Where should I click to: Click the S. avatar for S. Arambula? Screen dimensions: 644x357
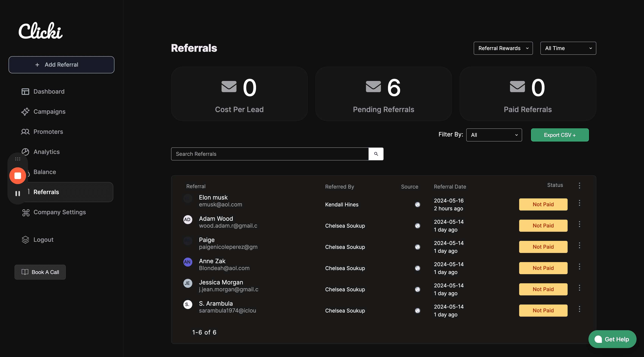[x=187, y=304]
